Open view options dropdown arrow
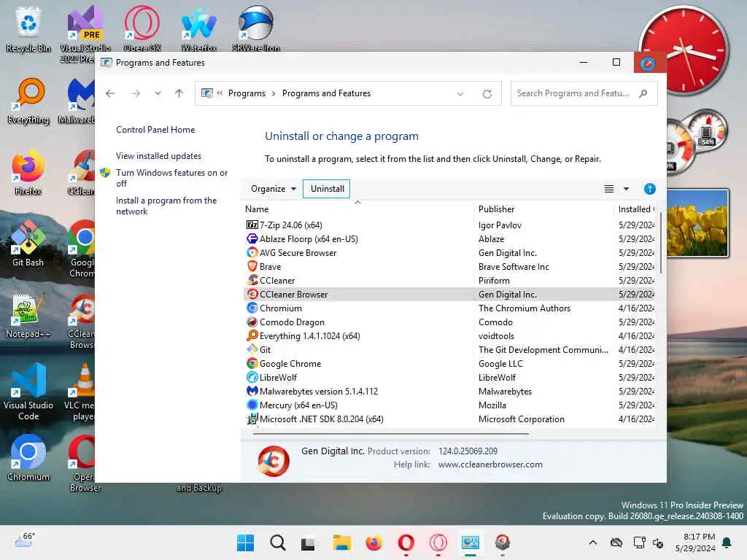747x560 pixels. 627,189
